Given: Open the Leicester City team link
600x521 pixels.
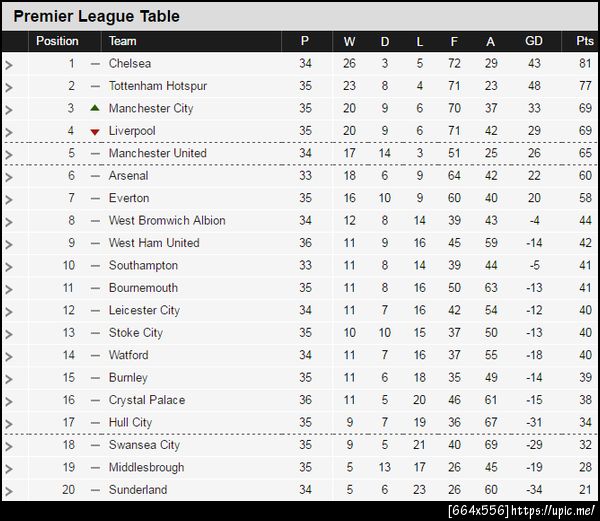Looking at the screenshot, I should (144, 310).
